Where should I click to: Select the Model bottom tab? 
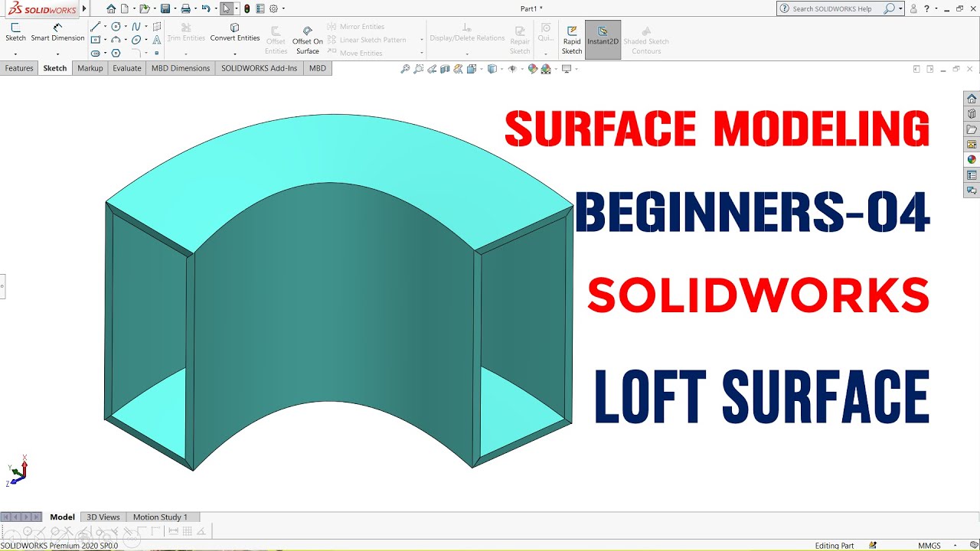click(x=63, y=517)
